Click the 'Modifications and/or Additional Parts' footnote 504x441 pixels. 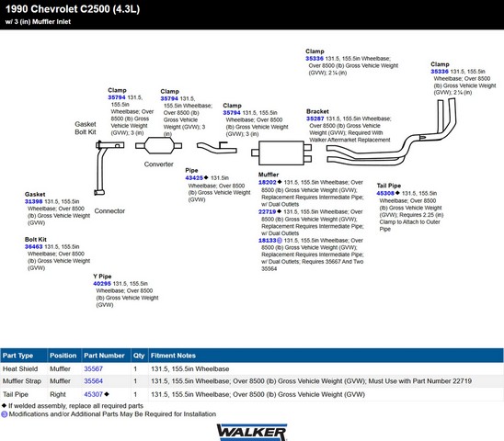click(109, 414)
